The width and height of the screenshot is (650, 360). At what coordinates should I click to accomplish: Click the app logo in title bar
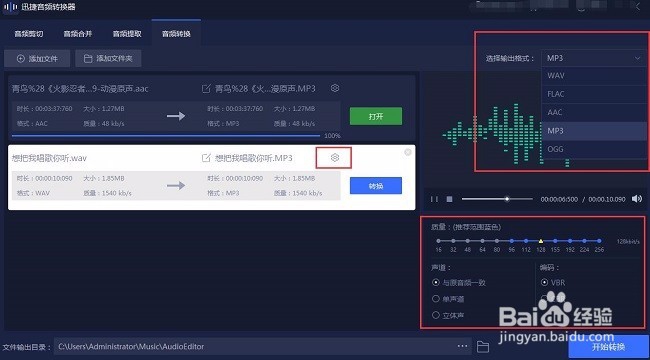pos(11,7)
